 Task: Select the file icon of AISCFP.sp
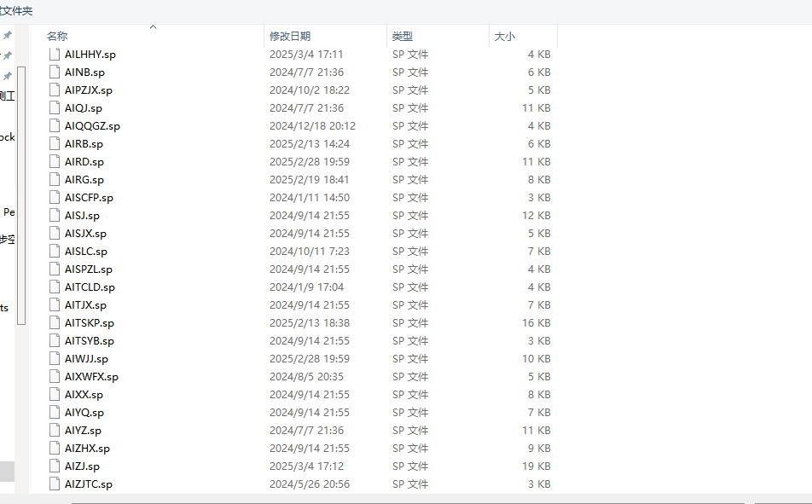point(55,197)
